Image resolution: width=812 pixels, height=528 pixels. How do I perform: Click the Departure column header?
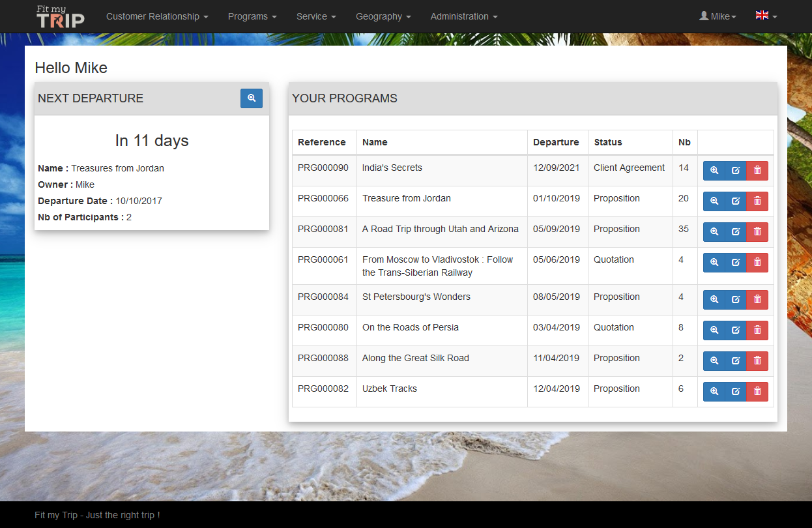coord(556,142)
